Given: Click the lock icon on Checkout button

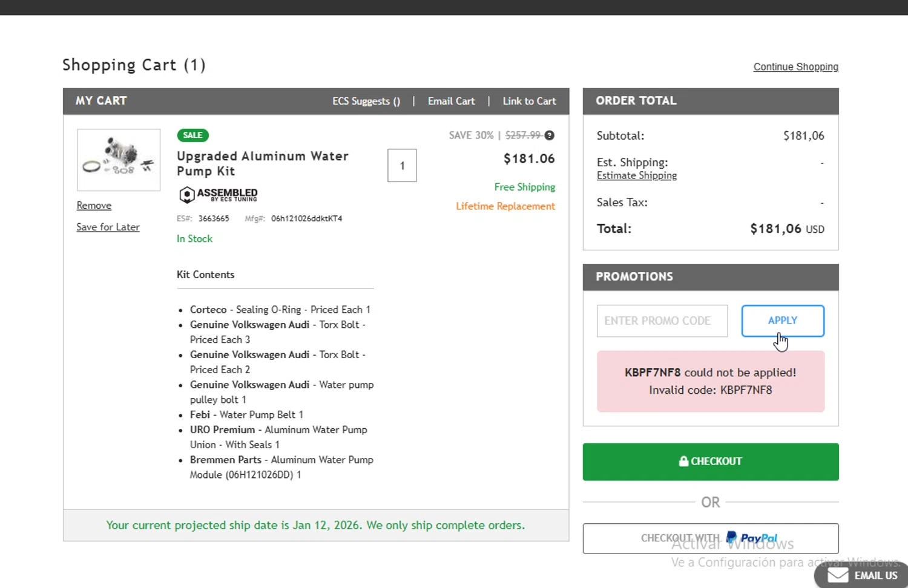Looking at the screenshot, I should click(x=683, y=461).
